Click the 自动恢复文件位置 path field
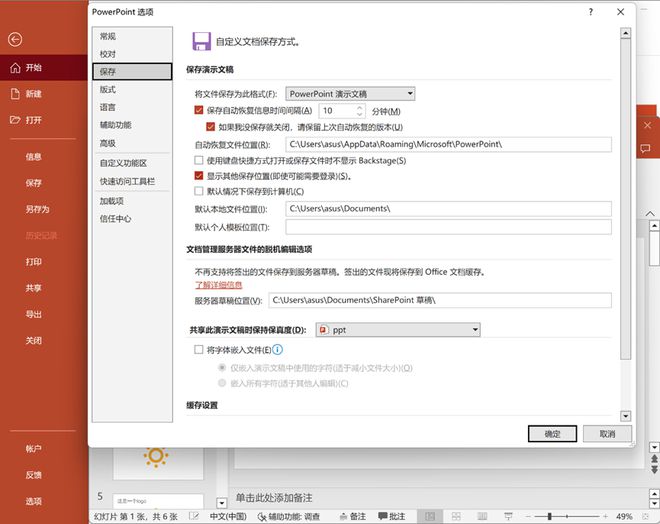Viewport: 660px width, 524px height. (448, 144)
